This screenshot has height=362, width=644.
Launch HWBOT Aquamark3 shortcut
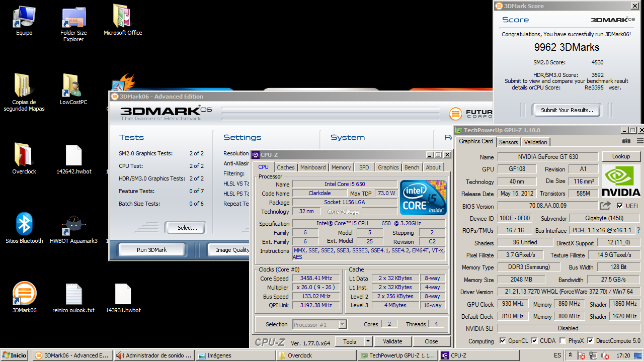click(73, 229)
